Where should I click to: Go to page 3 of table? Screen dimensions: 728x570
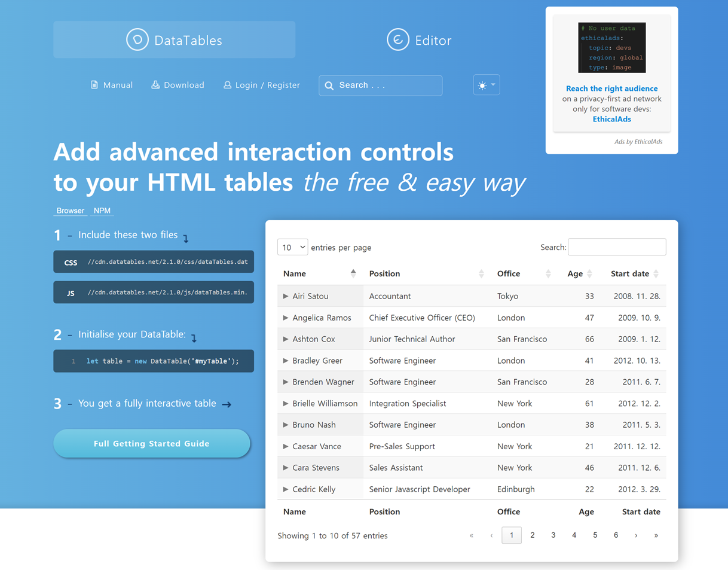553,535
